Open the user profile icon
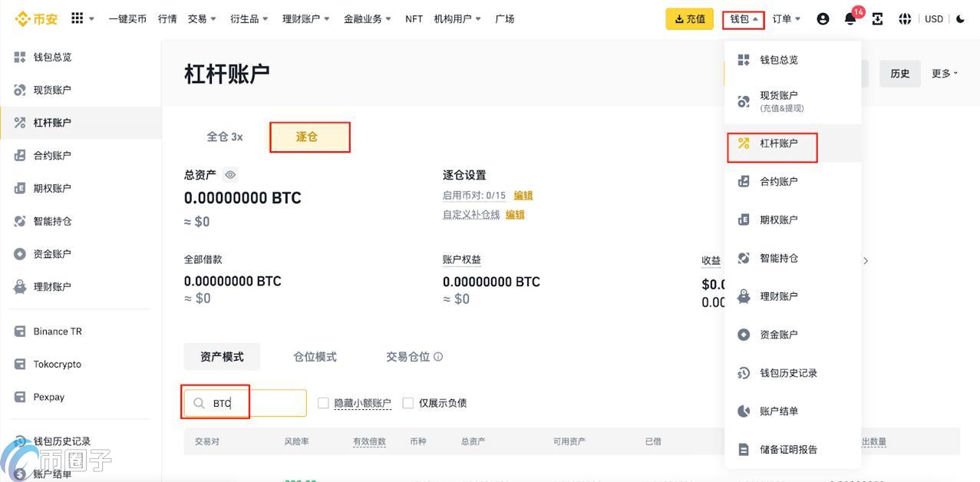 (823, 18)
